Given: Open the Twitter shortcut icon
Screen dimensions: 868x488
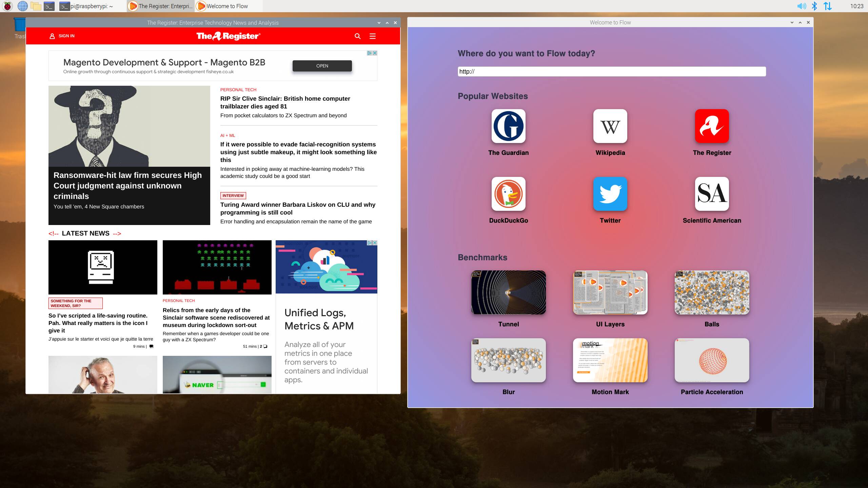Looking at the screenshot, I should [610, 194].
